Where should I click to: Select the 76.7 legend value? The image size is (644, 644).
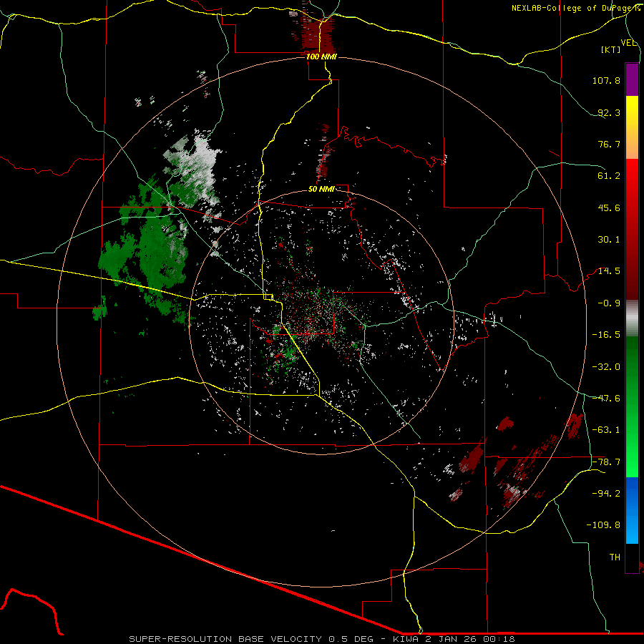pyautogui.click(x=609, y=144)
